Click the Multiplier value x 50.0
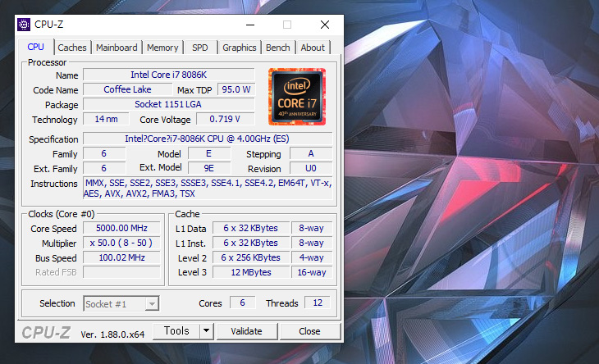 point(121,243)
